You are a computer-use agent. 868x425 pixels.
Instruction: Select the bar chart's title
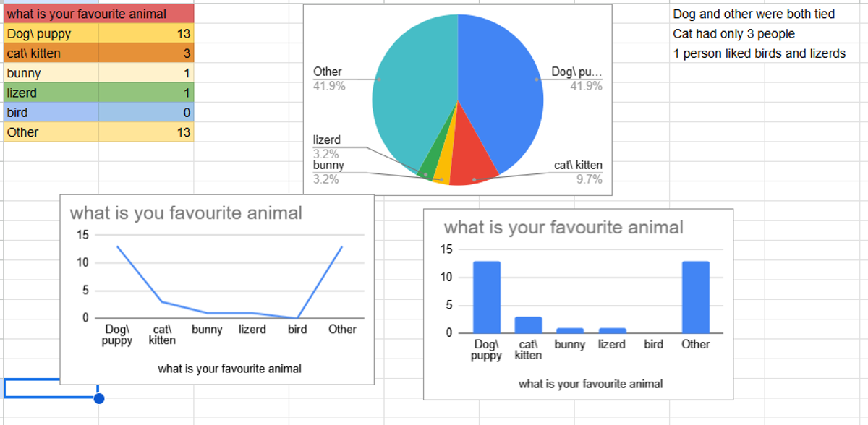[x=563, y=228]
